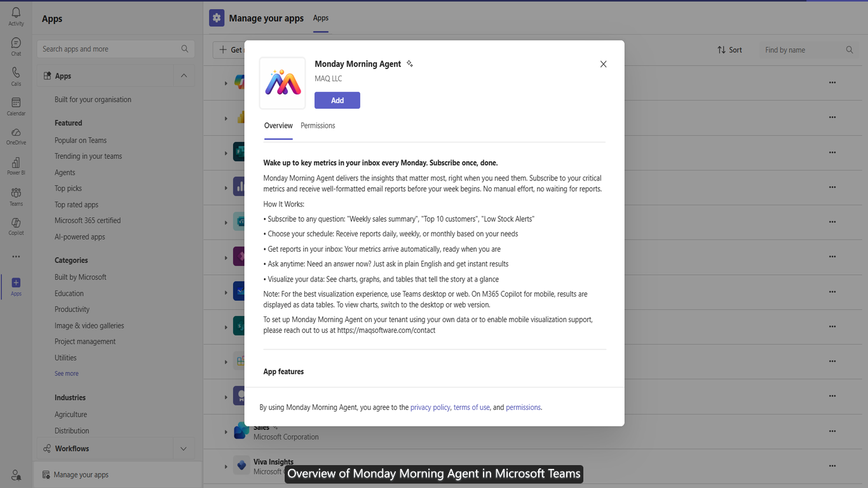Show more apps via the rail ellipsis
This screenshot has width=868, height=488.
16,257
